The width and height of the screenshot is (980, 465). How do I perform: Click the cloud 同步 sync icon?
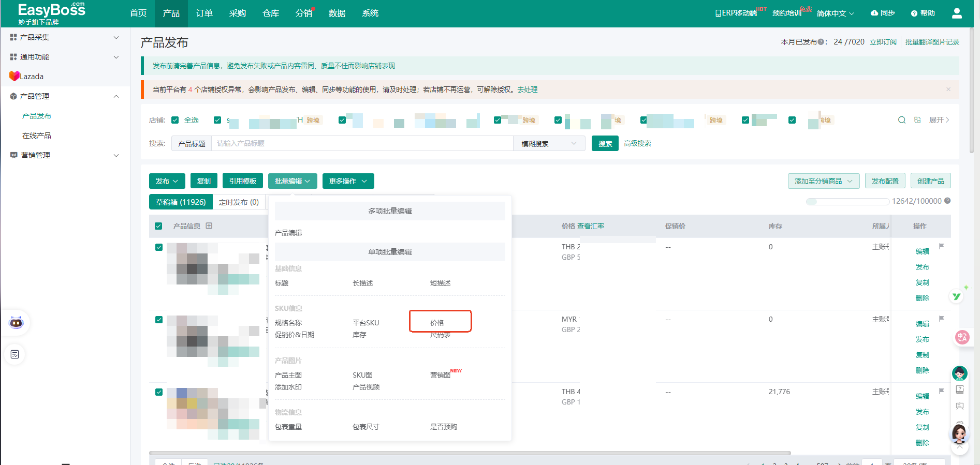tap(874, 13)
